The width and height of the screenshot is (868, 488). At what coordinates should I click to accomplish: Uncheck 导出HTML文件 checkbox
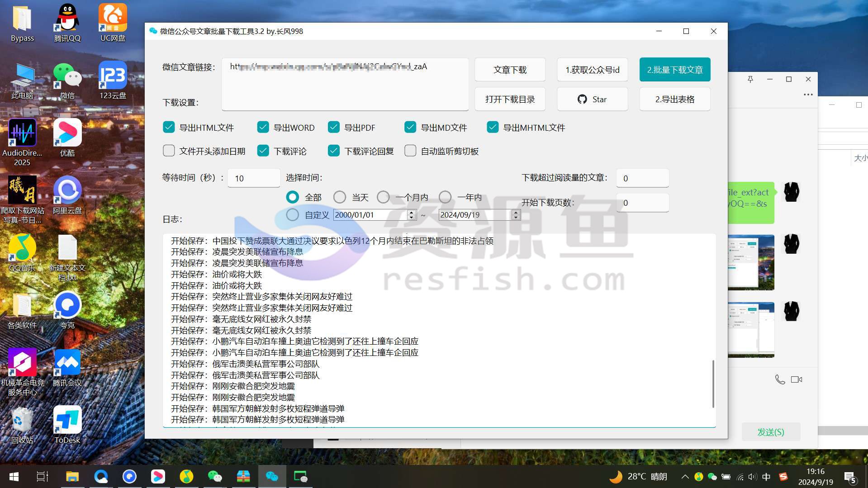coord(169,128)
